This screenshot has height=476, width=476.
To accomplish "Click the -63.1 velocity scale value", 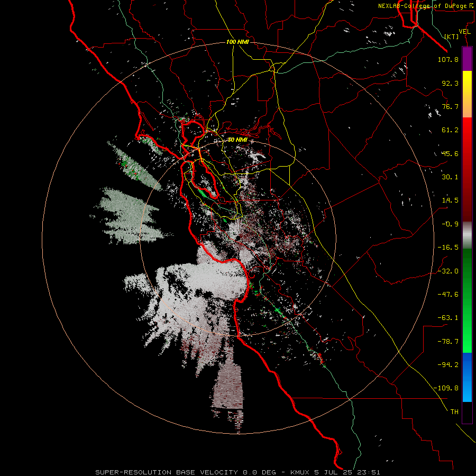I will pyautogui.click(x=448, y=318).
